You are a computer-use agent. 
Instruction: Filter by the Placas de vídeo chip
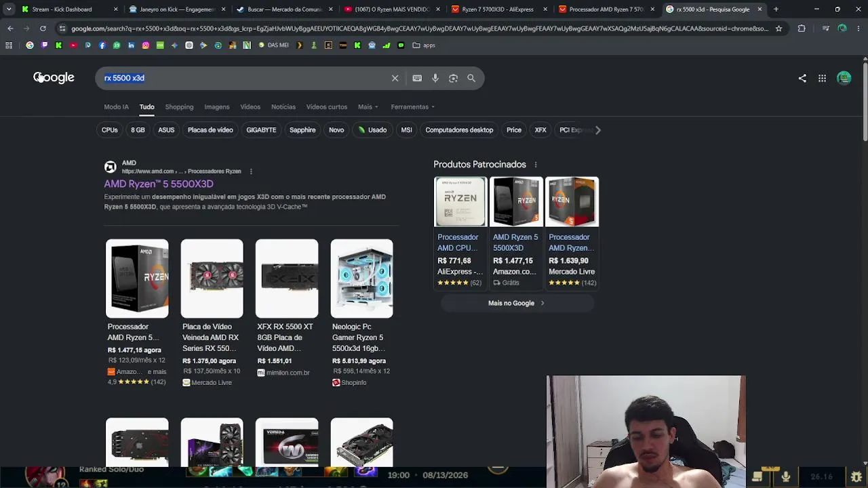pos(210,130)
